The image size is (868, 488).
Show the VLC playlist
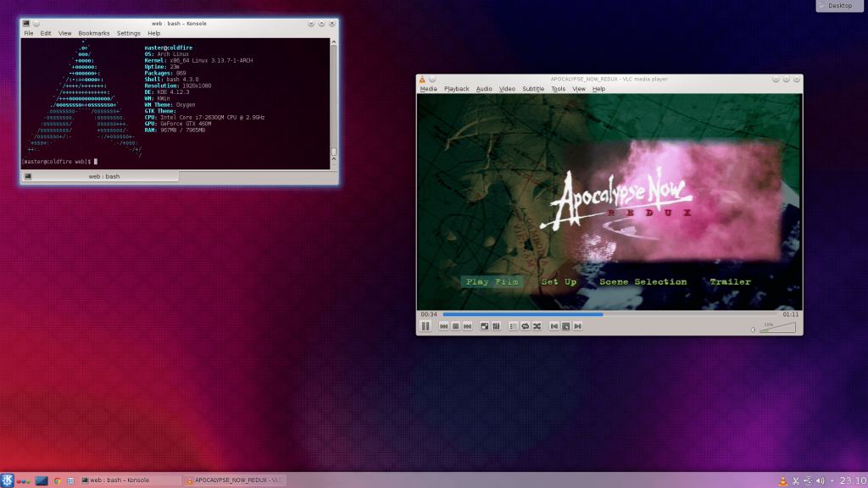[513, 326]
